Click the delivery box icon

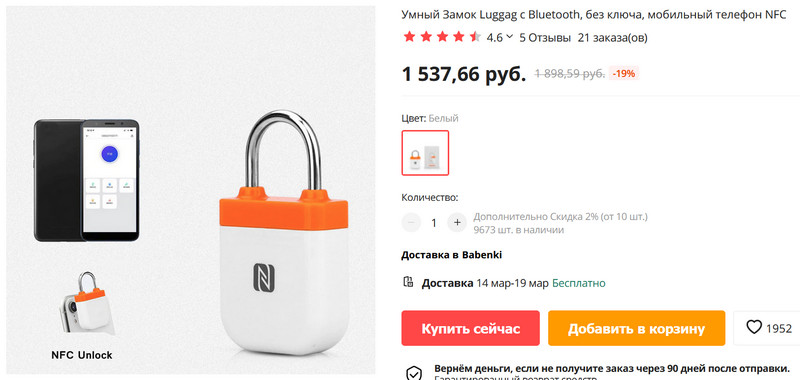coord(408,282)
